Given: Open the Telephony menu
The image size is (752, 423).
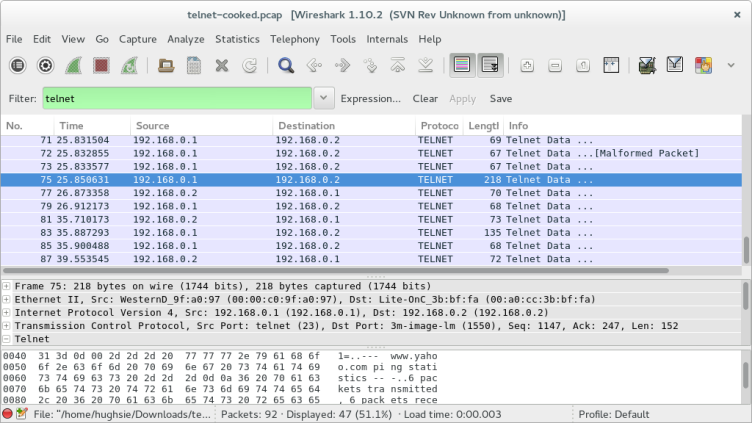Looking at the screenshot, I should point(294,39).
